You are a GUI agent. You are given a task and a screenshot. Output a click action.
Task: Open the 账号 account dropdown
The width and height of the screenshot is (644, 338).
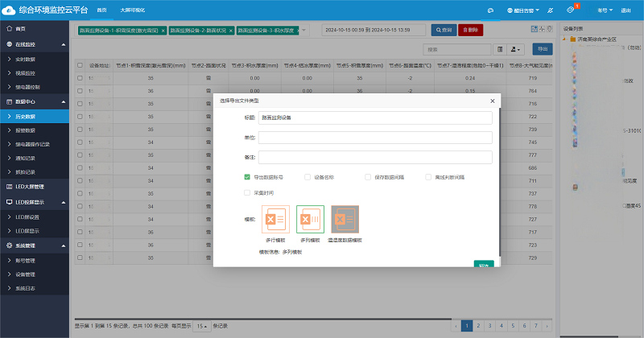(603, 10)
